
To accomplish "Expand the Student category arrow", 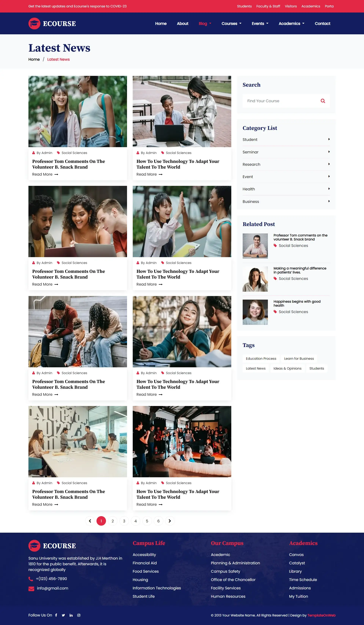I will pos(329,139).
